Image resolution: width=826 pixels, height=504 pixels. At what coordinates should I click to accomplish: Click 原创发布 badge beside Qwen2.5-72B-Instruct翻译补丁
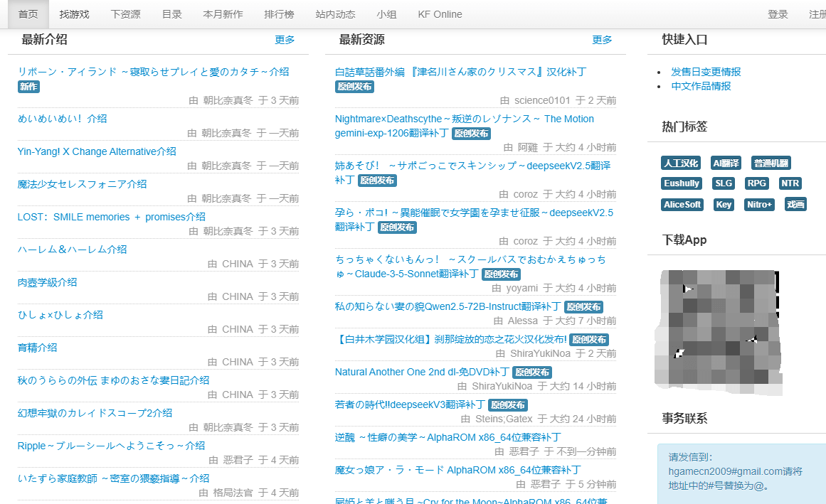(x=583, y=306)
